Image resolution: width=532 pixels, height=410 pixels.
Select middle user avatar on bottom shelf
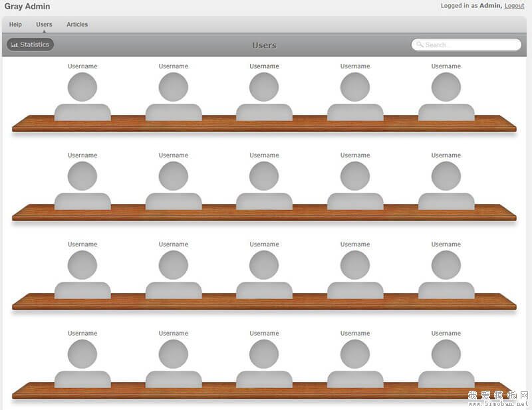(x=264, y=363)
